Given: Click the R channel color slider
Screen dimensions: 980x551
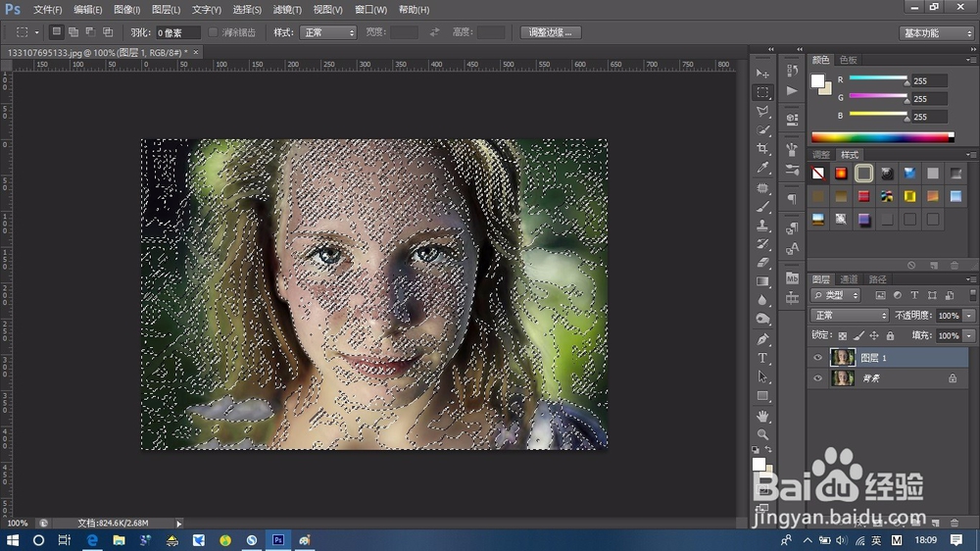Looking at the screenshot, I should tap(878, 78).
